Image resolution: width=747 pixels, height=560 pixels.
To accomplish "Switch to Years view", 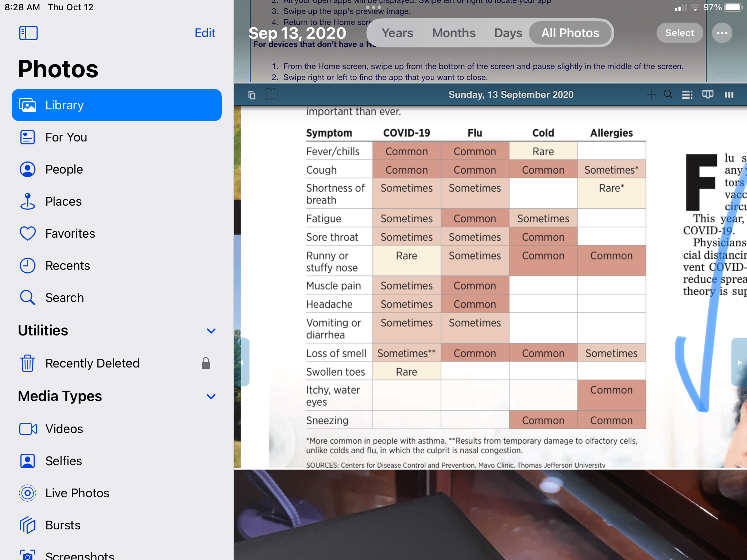I will (397, 33).
